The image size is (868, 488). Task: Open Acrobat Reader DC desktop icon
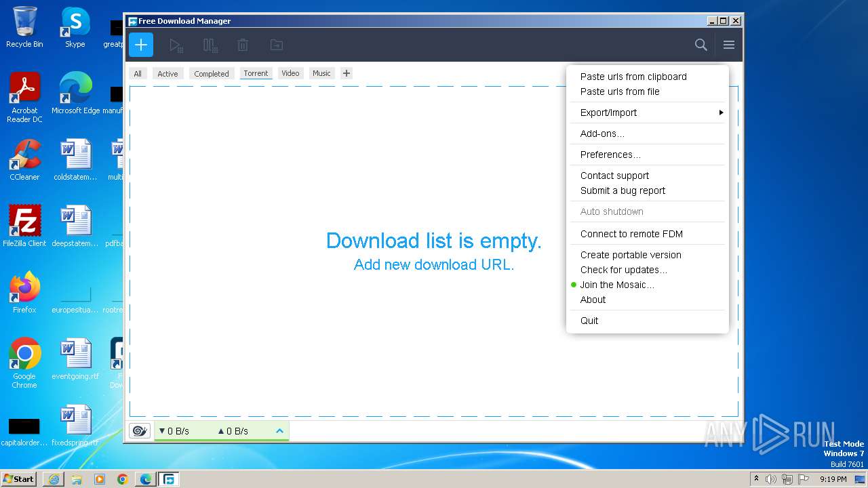[24, 98]
